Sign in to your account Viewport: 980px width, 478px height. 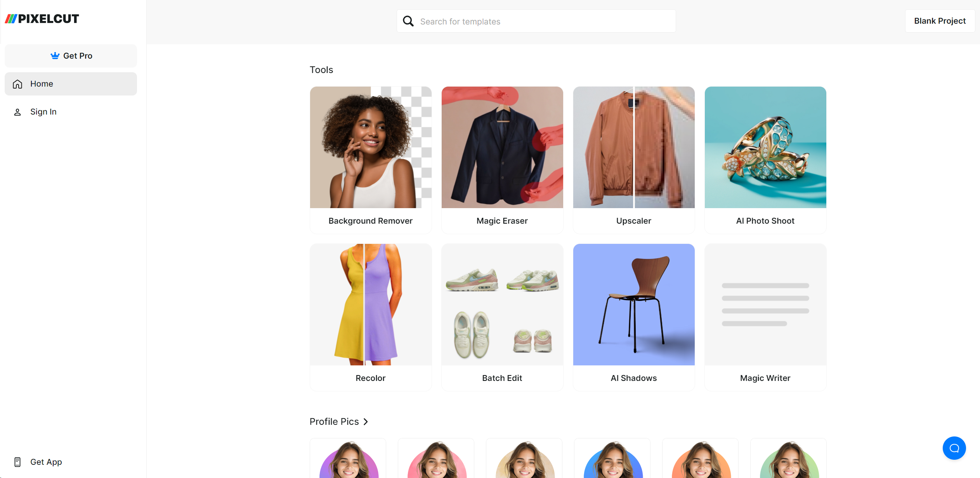(43, 111)
